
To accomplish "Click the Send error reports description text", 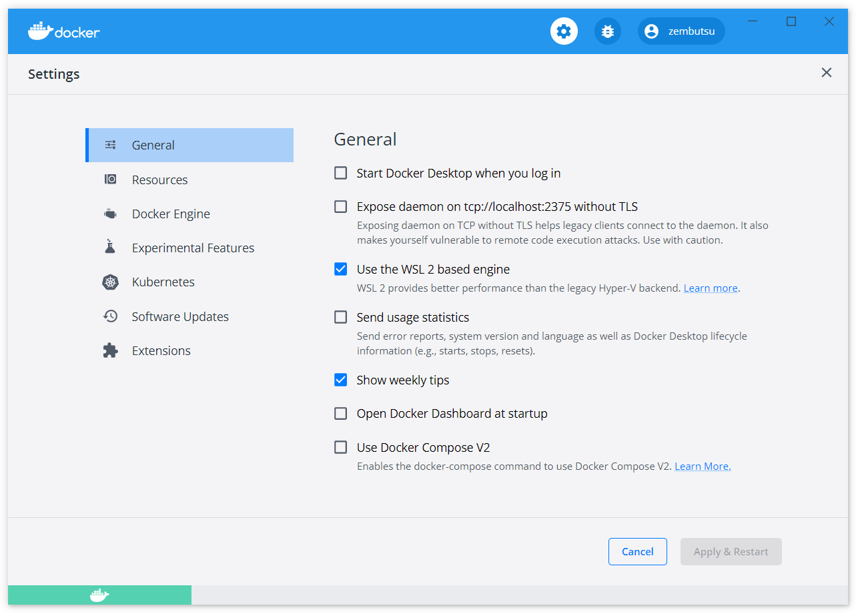I will point(552,344).
